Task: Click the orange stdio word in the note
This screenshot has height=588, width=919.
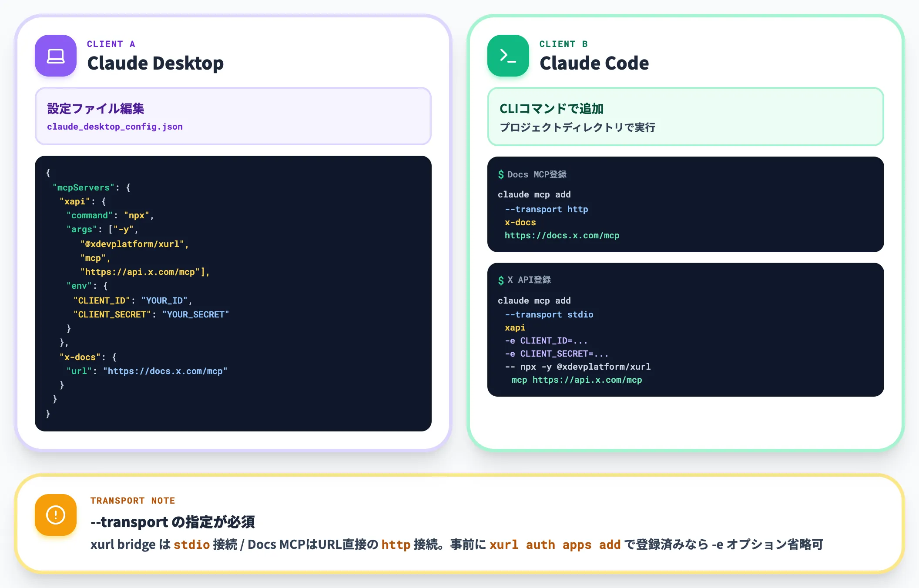Action: pyautogui.click(x=192, y=545)
